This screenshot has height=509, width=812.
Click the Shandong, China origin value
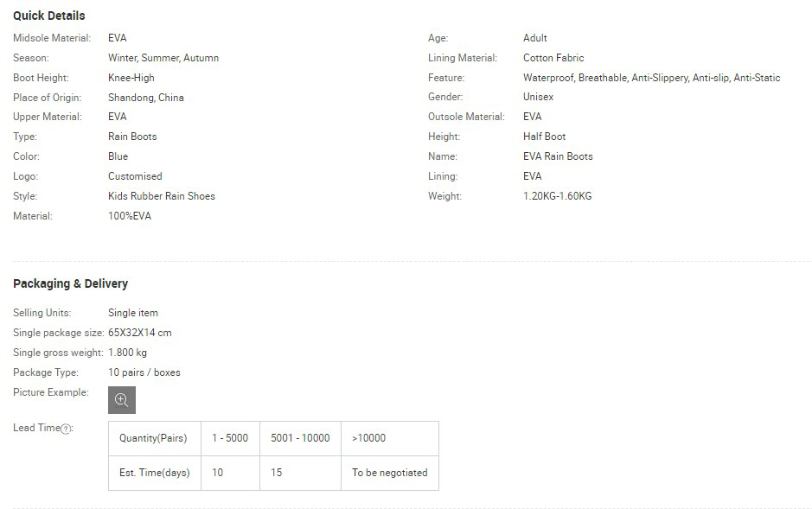[x=146, y=98]
